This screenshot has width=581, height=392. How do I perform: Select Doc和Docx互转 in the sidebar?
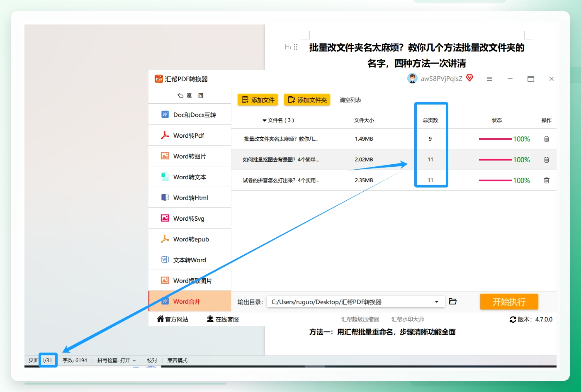point(190,114)
